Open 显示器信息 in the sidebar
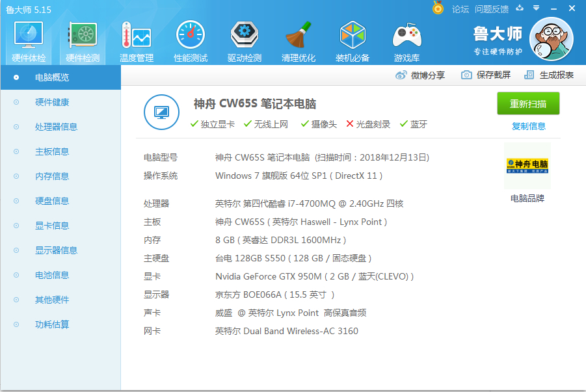 point(60,250)
